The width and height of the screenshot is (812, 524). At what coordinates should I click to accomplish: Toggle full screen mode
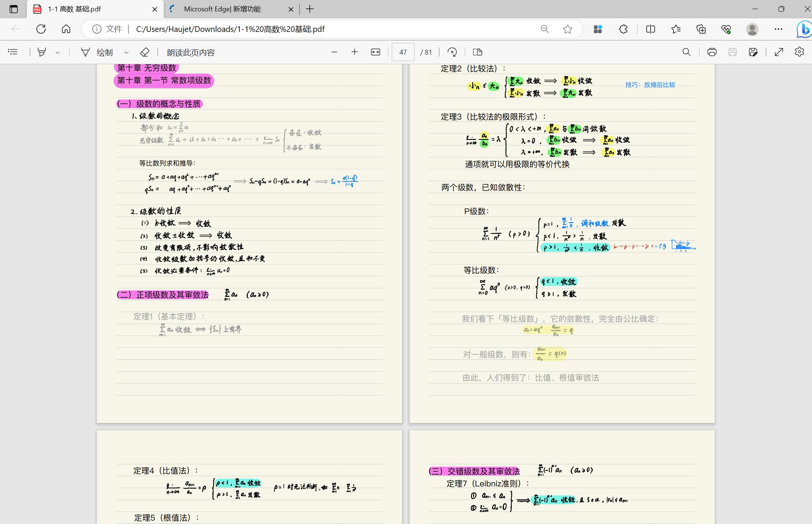779,52
